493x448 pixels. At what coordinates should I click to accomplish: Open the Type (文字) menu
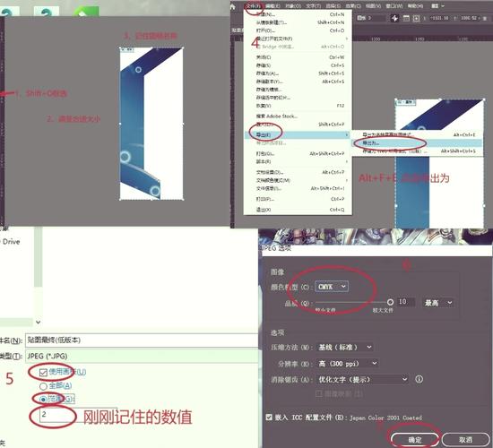pyautogui.click(x=313, y=6)
